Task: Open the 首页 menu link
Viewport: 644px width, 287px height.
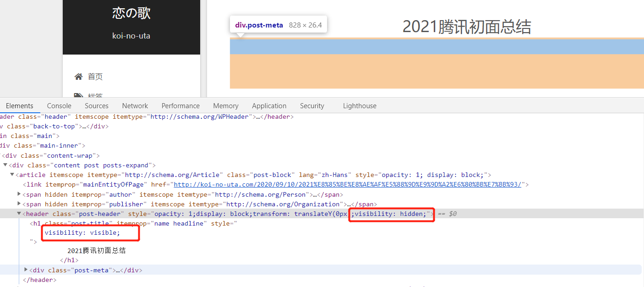Action: tap(95, 77)
